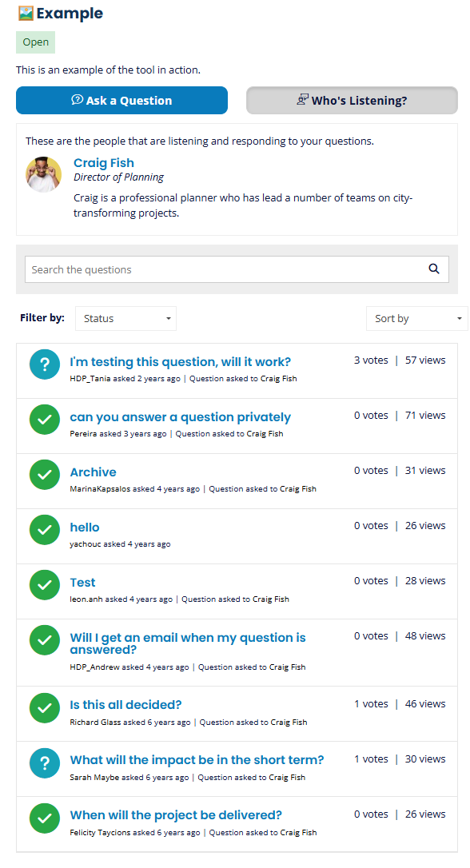Open the Sort by dropdown
Image resolution: width=470 pixels, height=868 pixels.
417,318
